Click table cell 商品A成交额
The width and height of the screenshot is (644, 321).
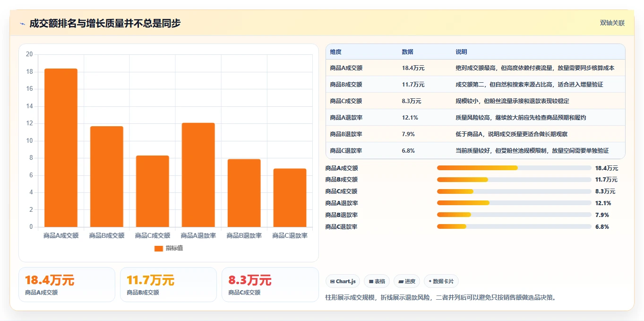pyautogui.click(x=346, y=68)
